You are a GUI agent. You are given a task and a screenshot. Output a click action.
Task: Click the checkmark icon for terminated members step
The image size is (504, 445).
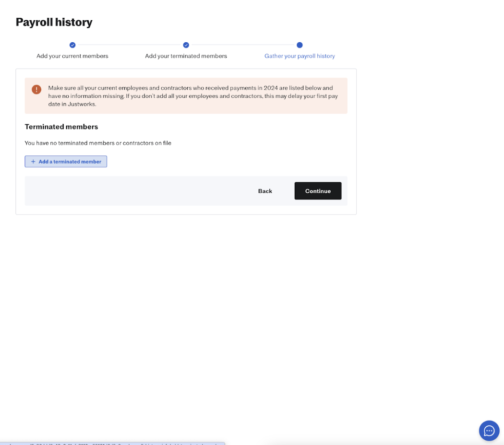pos(186,45)
